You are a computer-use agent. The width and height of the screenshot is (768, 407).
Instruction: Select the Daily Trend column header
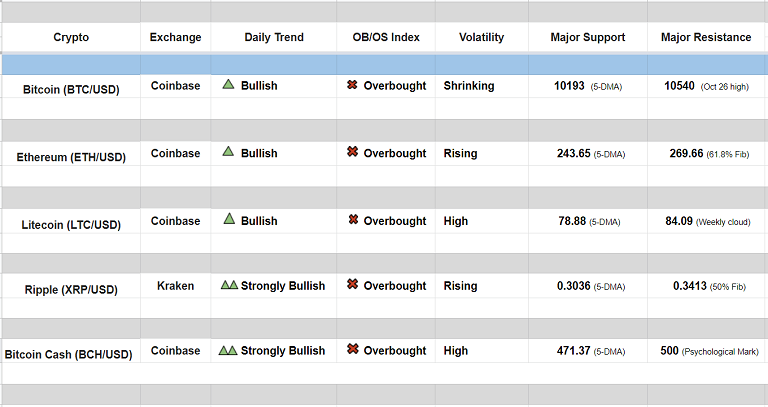pos(273,38)
